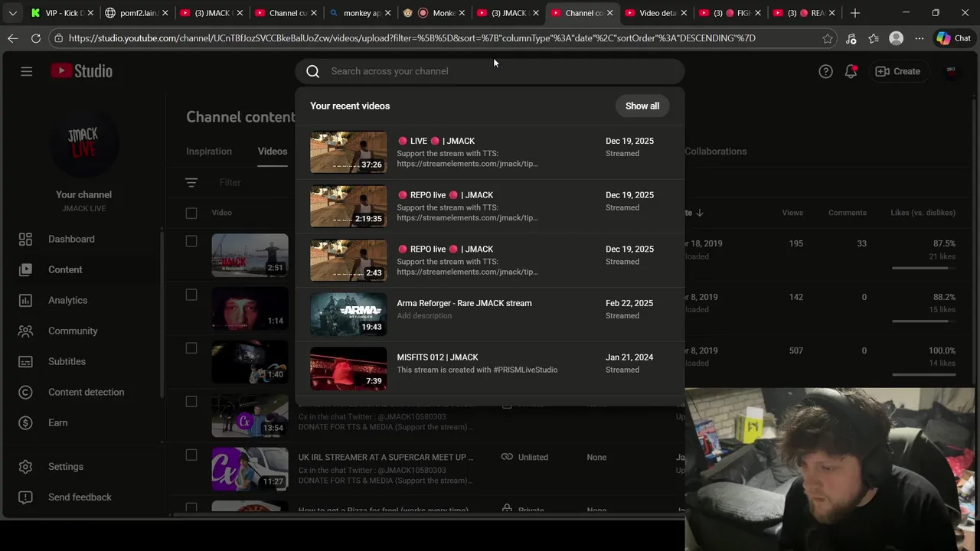This screenshot has height=551, width=980.
Task: Click the filter lines icon
Action: coord(191,182)
